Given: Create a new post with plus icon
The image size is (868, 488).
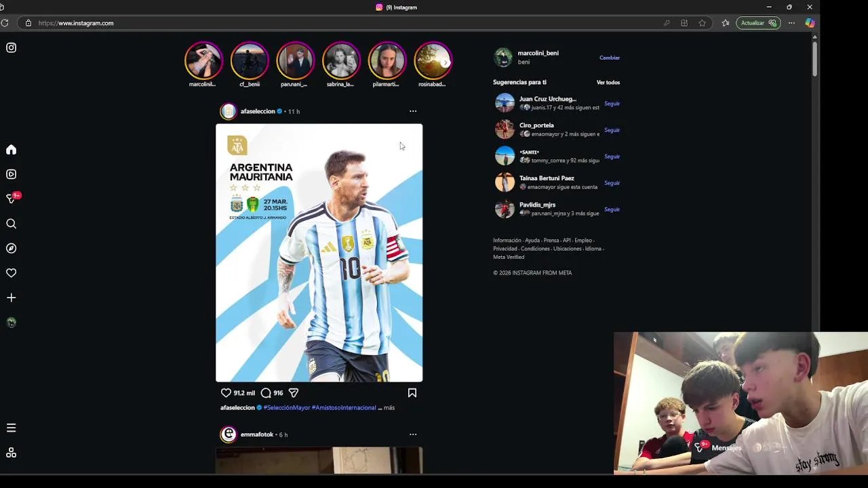Looking at the screenshot, I should pos(12,298).
